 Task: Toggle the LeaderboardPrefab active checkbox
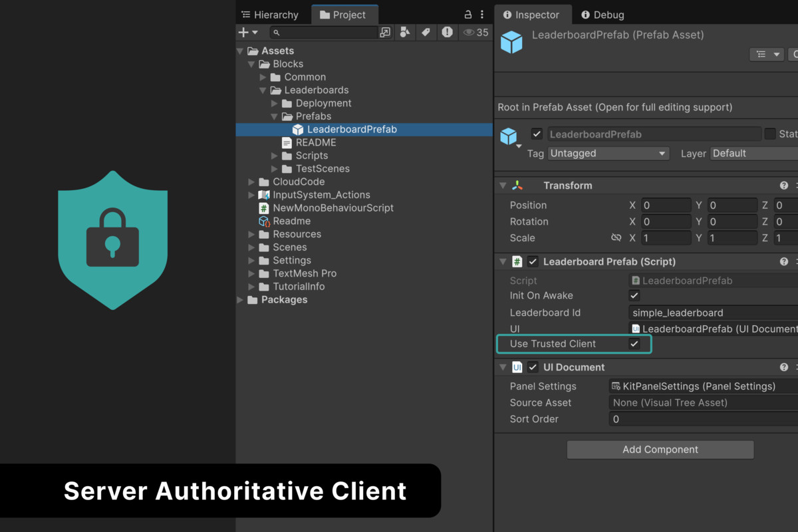pos(537,134)
